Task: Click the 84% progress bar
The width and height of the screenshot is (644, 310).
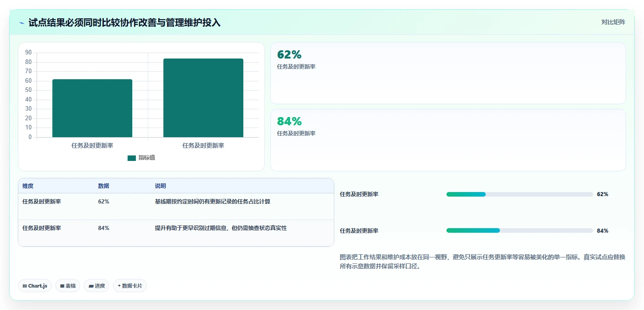Action: coord(520,231)
